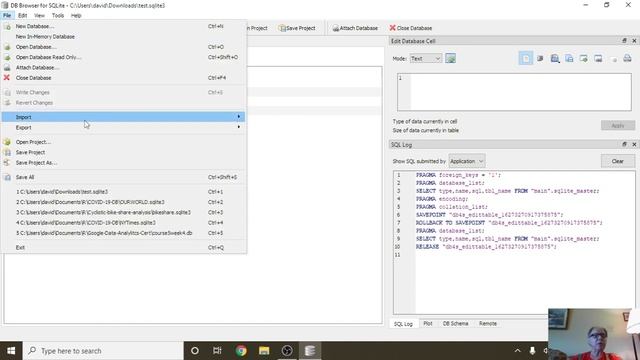Viewport: 640px width, 360px height.
Task: Click microphone icon in system tray
Action: pos(532,351)
